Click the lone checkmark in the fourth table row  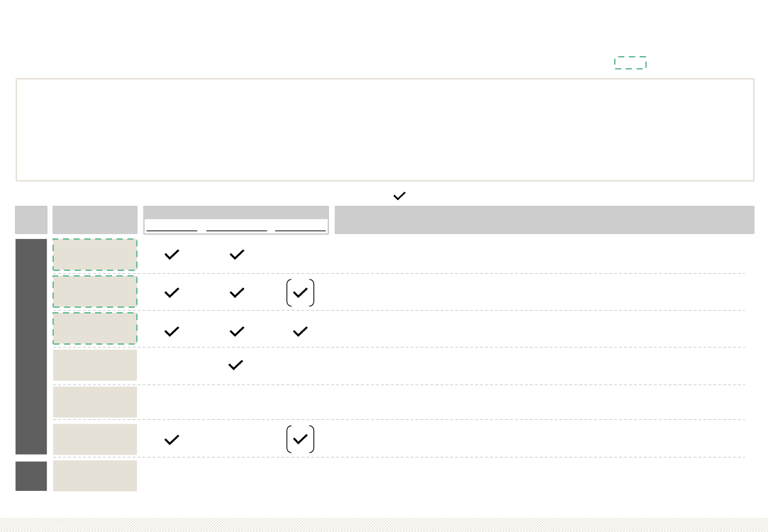(x=235, y=365)
